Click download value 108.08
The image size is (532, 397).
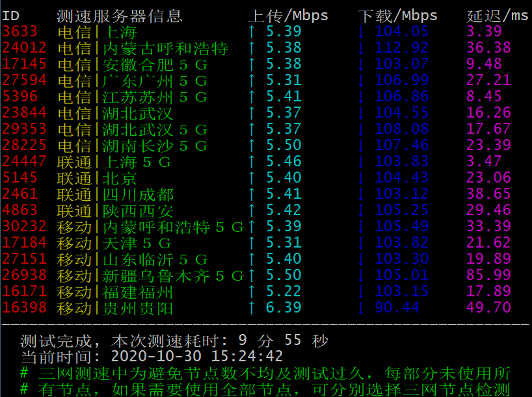402,129
